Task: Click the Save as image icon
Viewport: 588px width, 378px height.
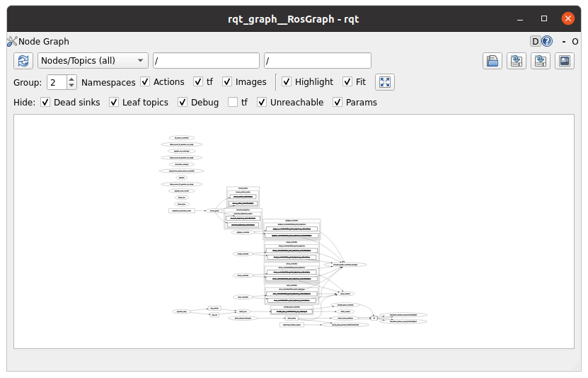Action: coord(564,61)
